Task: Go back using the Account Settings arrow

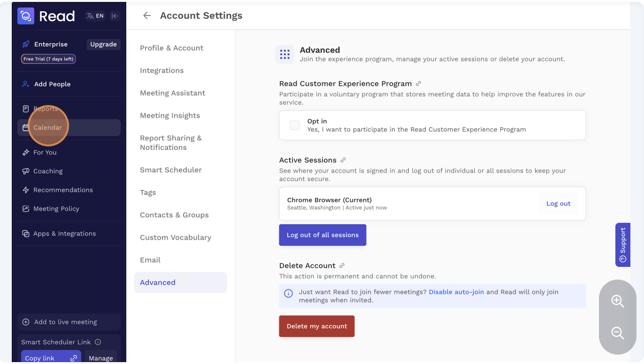Action: point(147,15)
